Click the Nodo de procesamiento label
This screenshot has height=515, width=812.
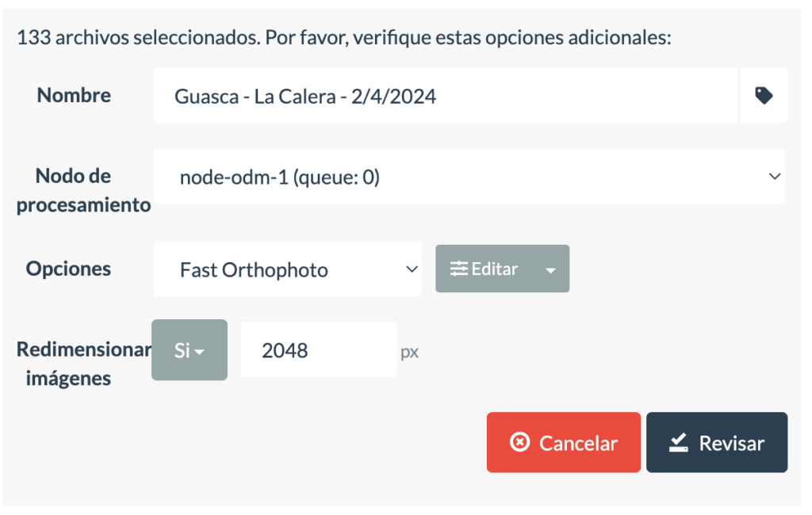(83, 190)
